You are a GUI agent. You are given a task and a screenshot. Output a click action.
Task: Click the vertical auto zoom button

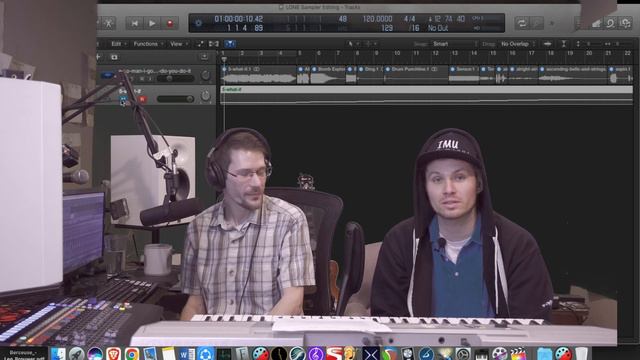click(x=564, y=44)
